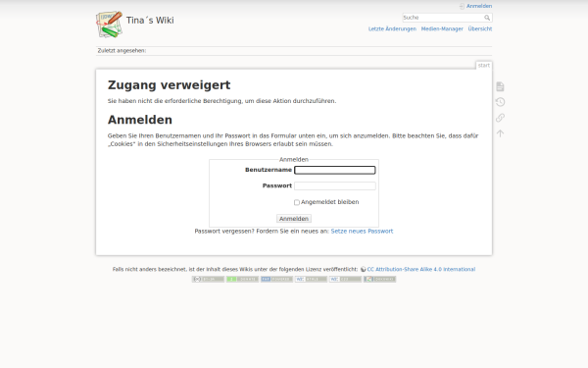Click the Benutzername field label
The height and width of the screenshot is (368, 588).
pyautogui.click(x=269, y=170)
